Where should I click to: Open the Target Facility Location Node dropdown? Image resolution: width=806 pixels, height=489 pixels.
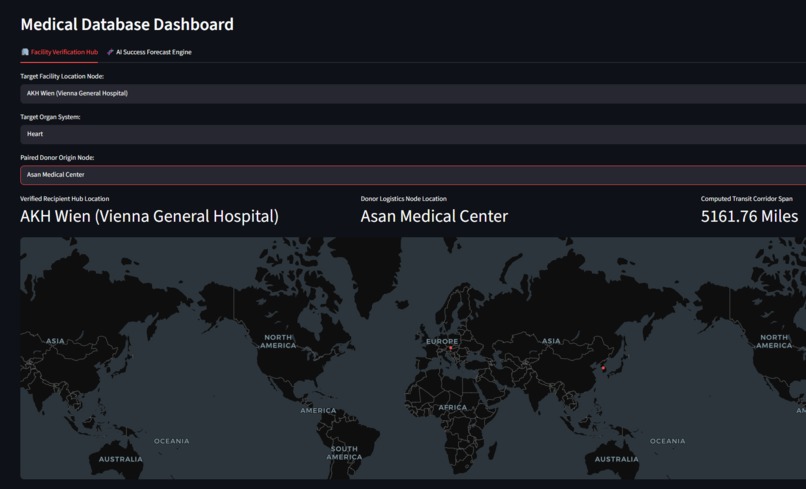click(413, 94)
